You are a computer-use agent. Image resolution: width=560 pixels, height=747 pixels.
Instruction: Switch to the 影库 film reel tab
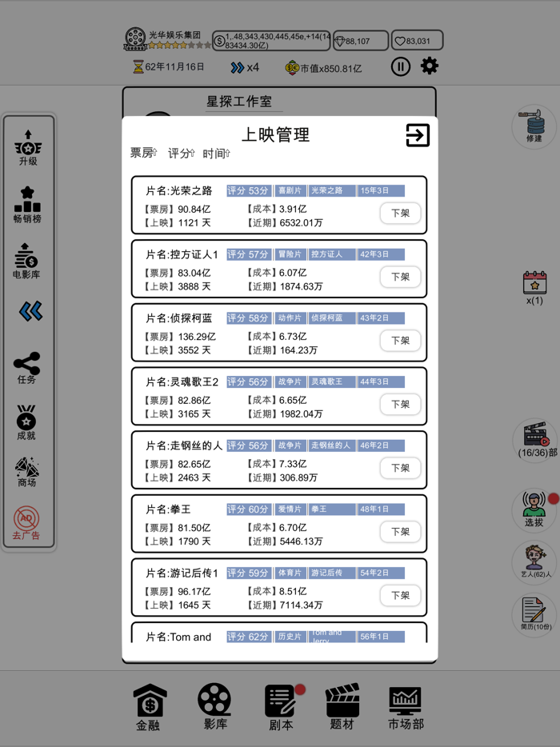215,706
